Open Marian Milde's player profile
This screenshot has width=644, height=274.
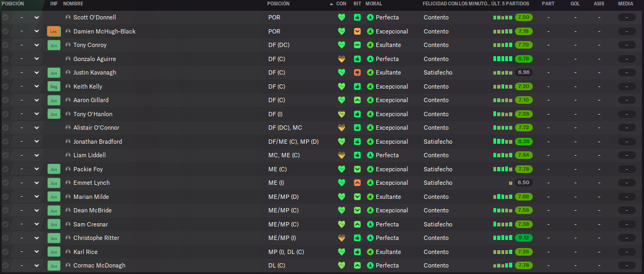[91, 197]
